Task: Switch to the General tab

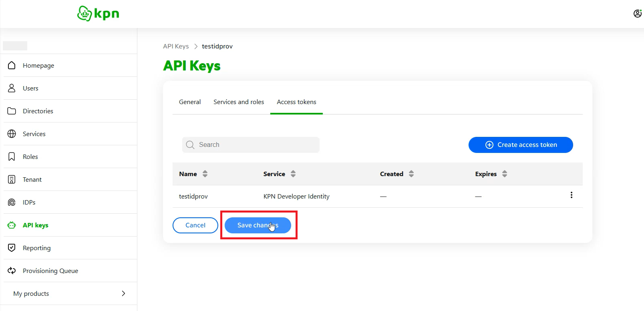Action: click(190, 102)
